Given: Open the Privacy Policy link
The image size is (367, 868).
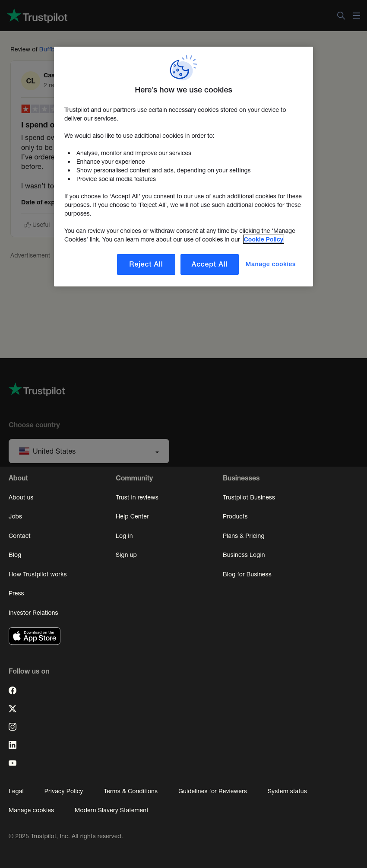Looking at the screenshot, I should click(63, 791).
